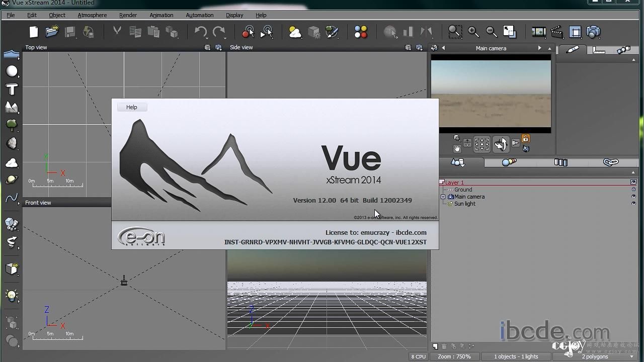This screenshot has width=644, height=362.
Task: Zoom in on the viewports
Action: point(473,32)
